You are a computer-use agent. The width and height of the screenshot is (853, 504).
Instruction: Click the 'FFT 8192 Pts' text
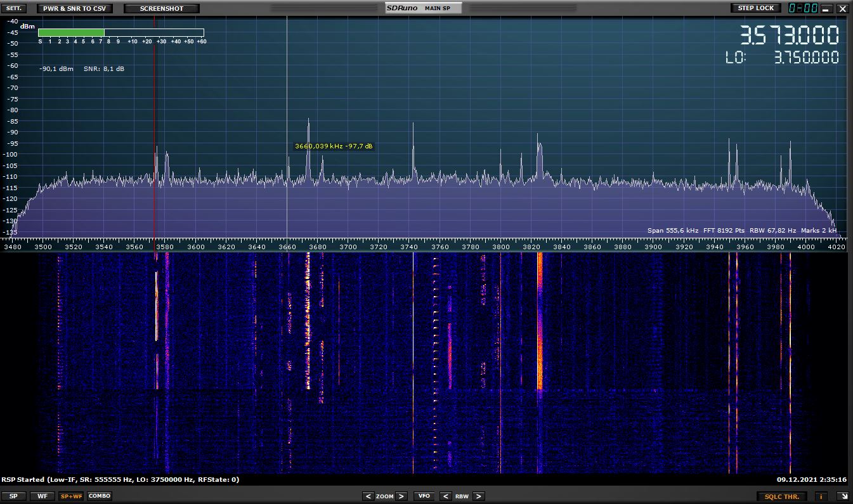coord(724,230)
